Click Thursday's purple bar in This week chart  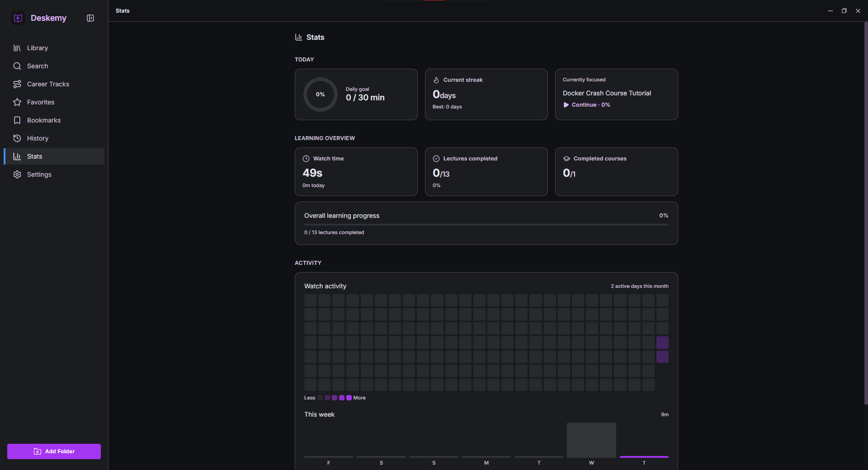[x=644, y=457]
